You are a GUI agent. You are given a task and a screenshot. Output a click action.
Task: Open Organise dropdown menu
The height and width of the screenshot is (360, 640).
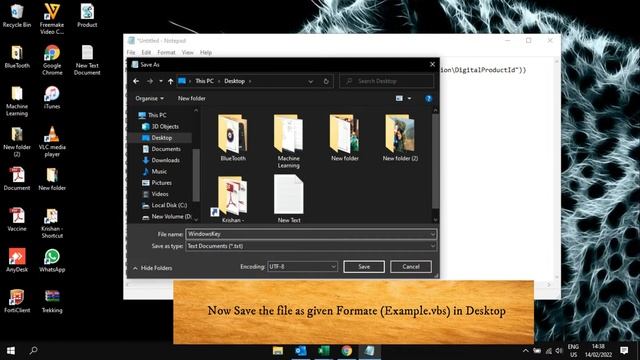point(149,98)
